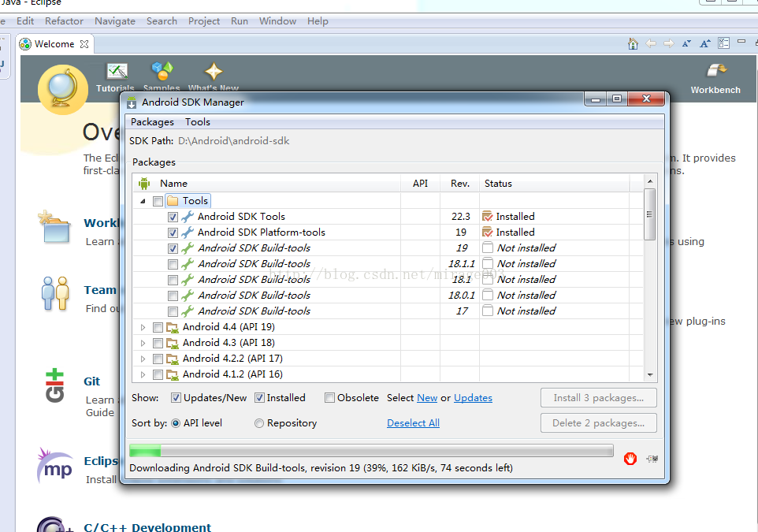Open the Tools menu in SDK Manager
This screenshot has width=758, height=532.
point(198,122)
